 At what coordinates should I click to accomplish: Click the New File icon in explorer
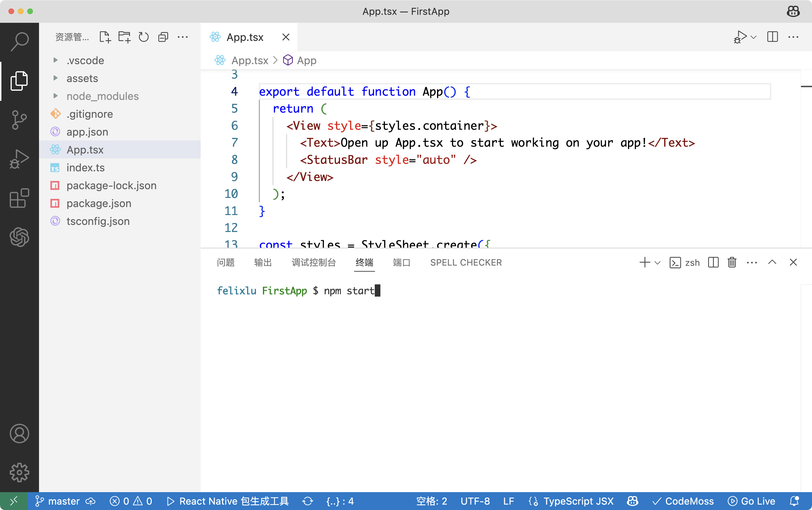click(105, 37)
